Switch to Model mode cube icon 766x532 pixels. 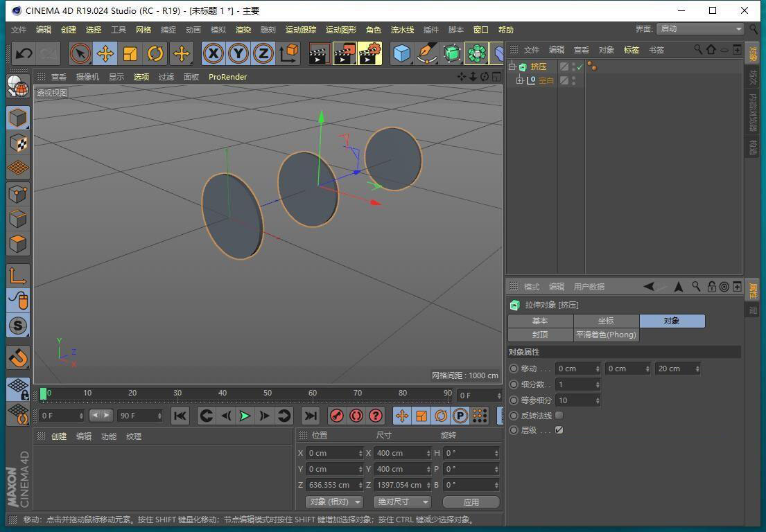18,118
